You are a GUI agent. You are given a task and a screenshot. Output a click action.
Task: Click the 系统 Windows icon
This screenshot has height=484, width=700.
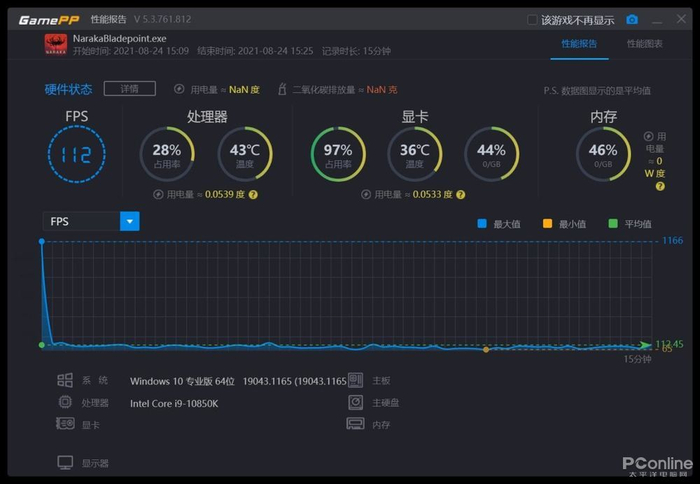pyautogui.click(x=65, y=380)
